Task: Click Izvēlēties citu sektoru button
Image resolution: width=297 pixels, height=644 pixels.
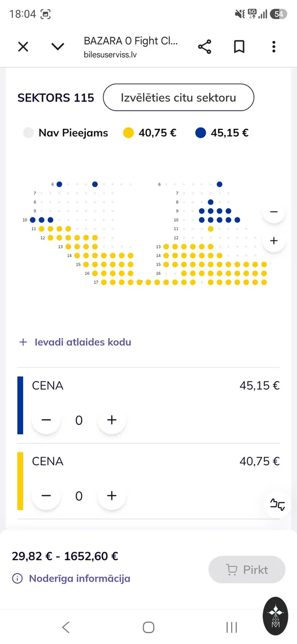Action: point(179,98)
